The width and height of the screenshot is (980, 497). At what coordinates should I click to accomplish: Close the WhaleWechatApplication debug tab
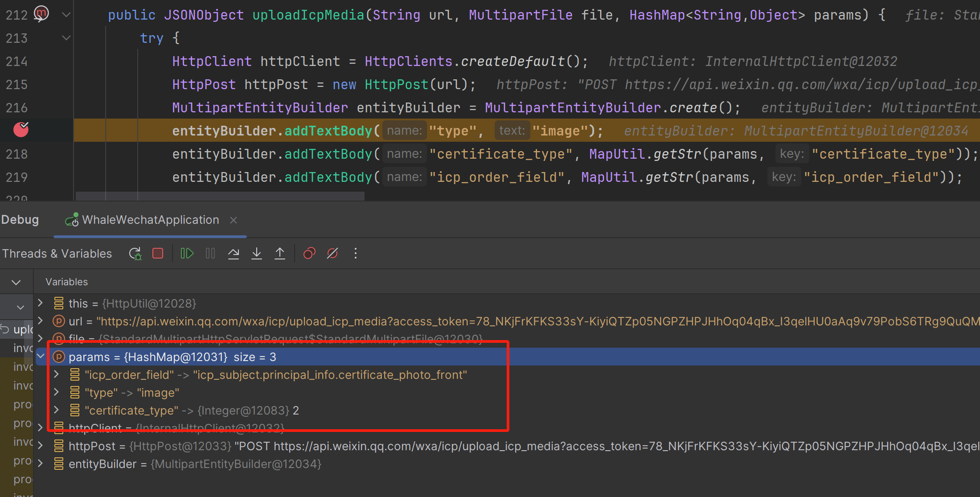234,220
